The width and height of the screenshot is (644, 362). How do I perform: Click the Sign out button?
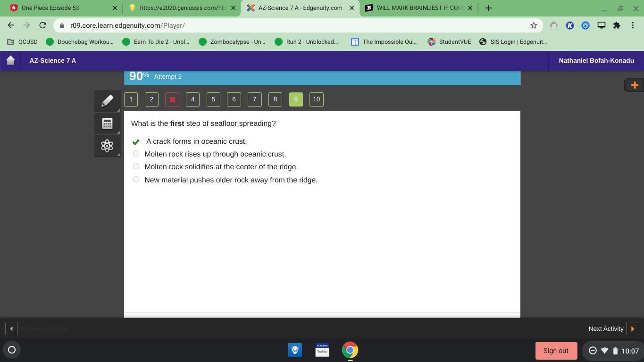click(x=556, y=351)
